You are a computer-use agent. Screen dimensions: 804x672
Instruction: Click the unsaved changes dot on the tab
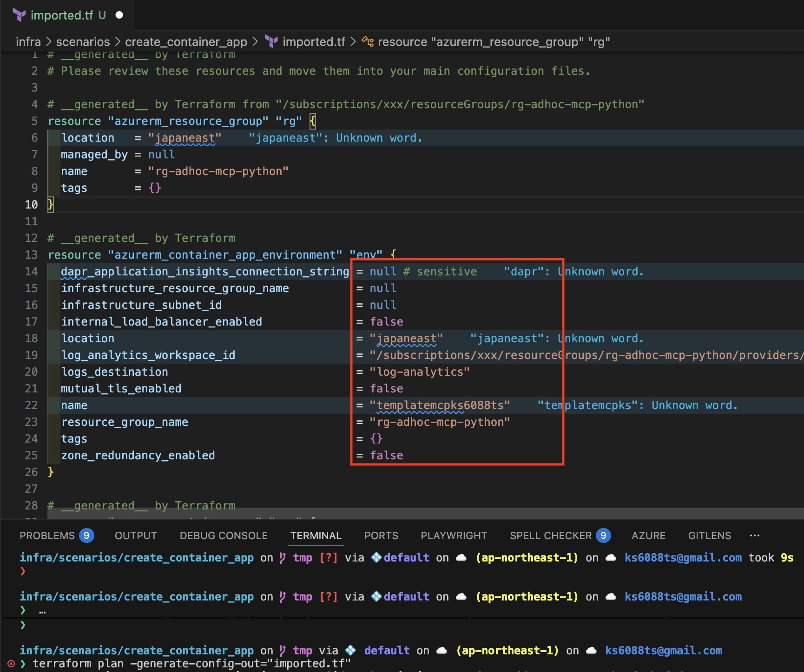(119, 15)
